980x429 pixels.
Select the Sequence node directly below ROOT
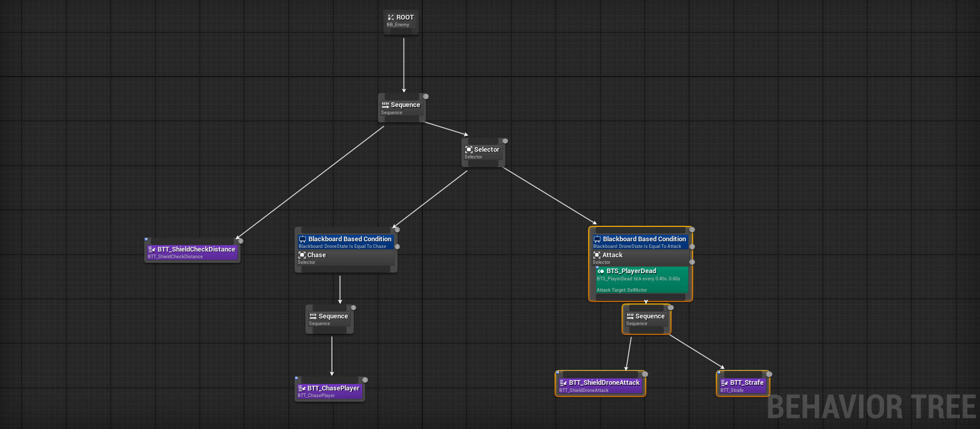click(x=401, y=108)
